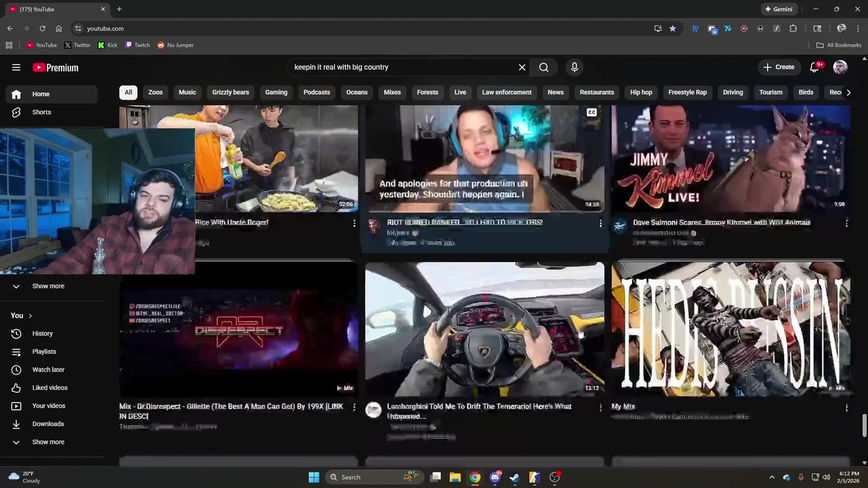Open a new browser tab
This screenshot has height=488, width=868.
pos(119,9)
